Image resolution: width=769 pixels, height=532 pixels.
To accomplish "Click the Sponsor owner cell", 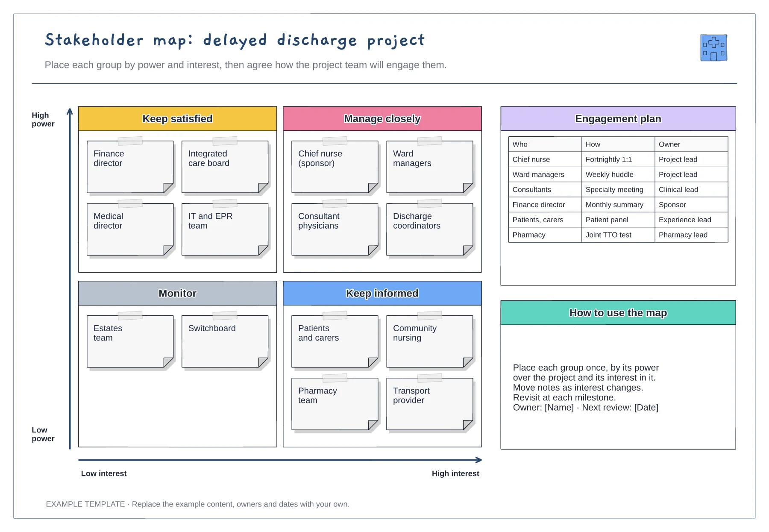I will [x=691, y=205].
